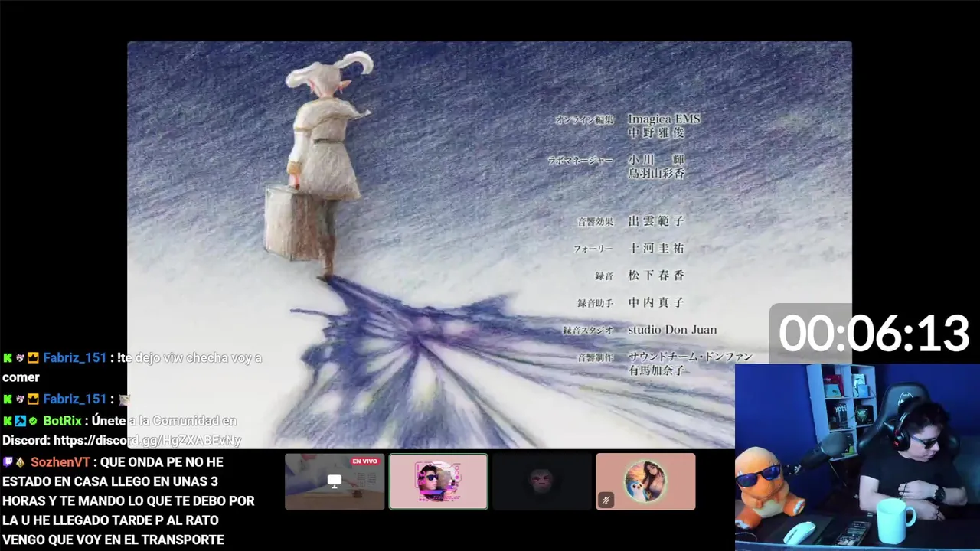Click the 00:06:13 timer overlay
The height and width of the screenshot is (551, 980).
[x=874, y=334]
